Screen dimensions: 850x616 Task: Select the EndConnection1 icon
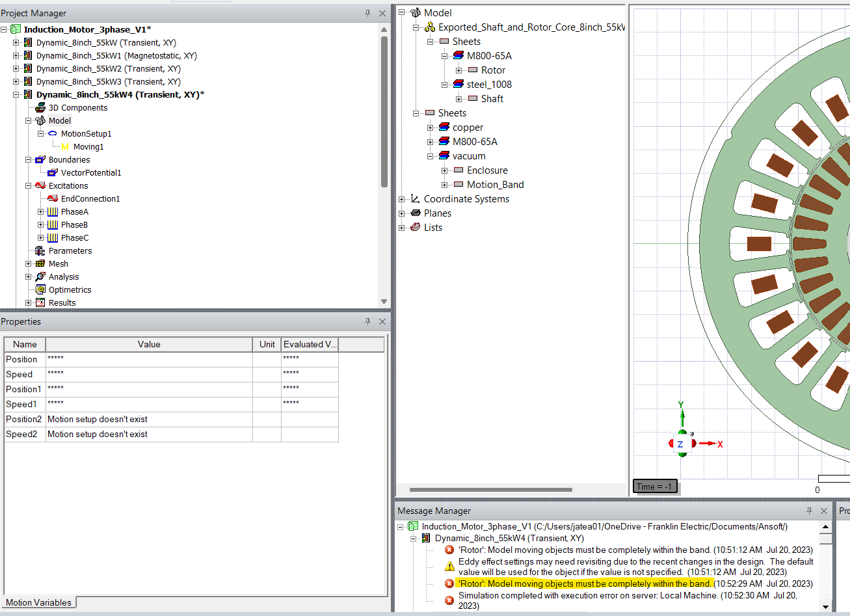(53, 198)
